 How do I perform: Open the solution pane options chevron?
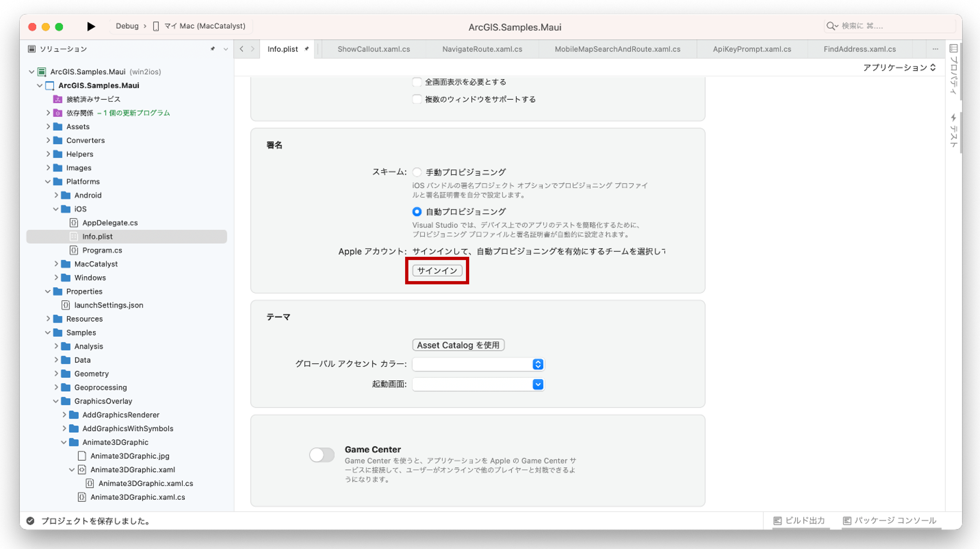point(226,49)
